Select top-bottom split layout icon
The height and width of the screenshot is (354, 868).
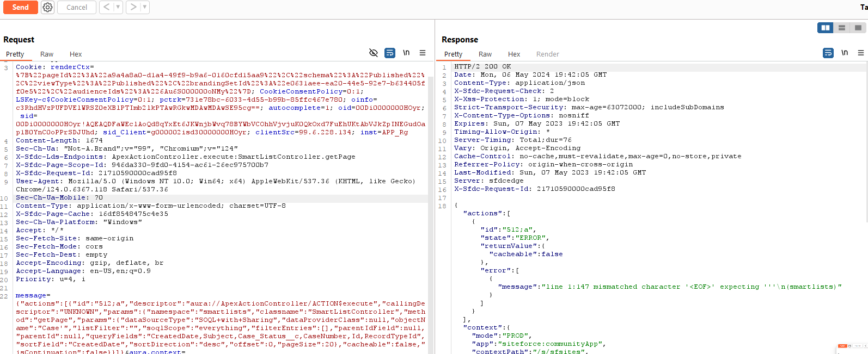[x=842, y=28]
